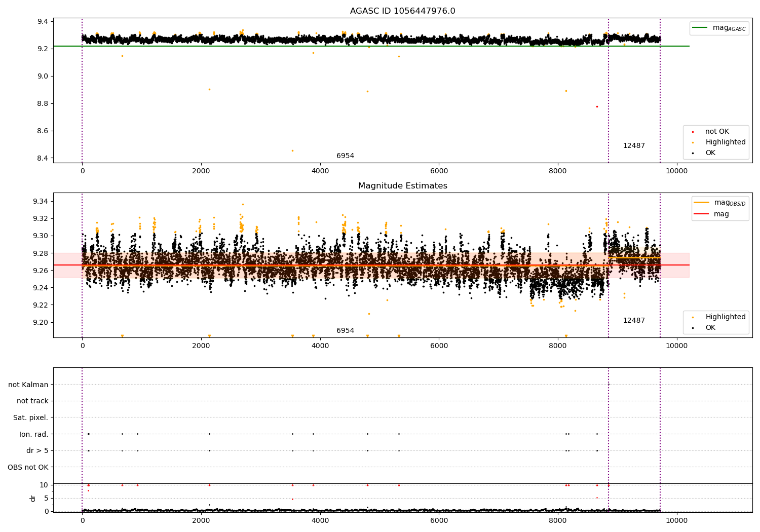This screenshot has width=760, height=532.
Task: Click the "9.32" y-axis tick label
Action: [x=41, y=219]
